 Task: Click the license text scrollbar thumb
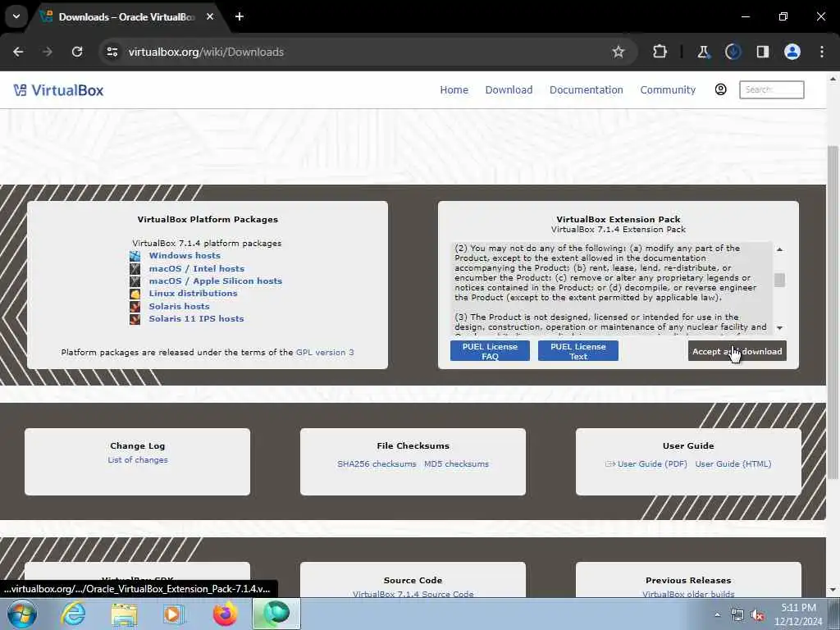pyautogui.click(x=779, y=280)
